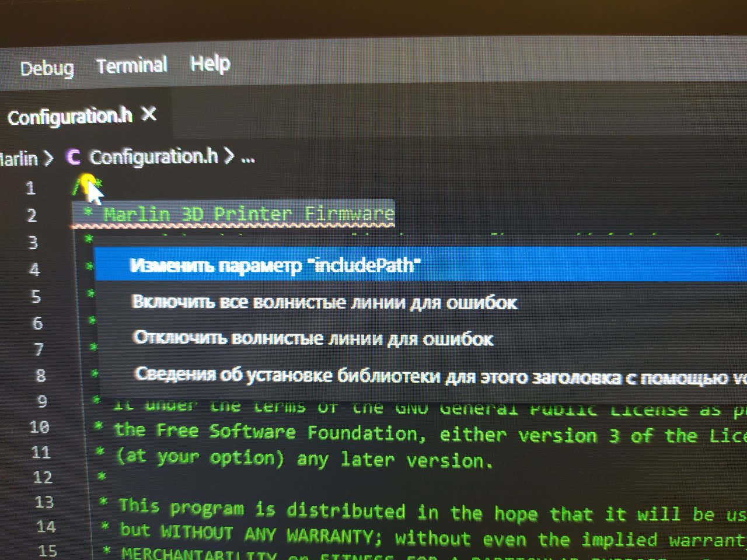Click line number 14 in gutter
The image size is (747, 560).
click(x=46, y=527)
